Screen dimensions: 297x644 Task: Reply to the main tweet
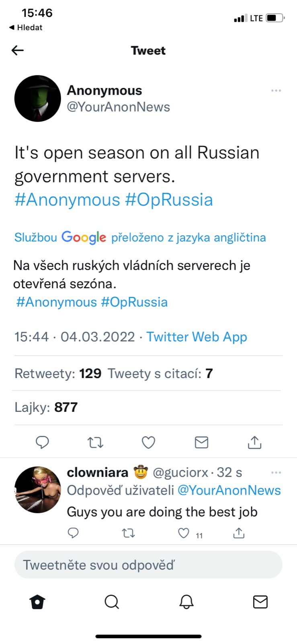pyautogui.click(x=42, y=442)
